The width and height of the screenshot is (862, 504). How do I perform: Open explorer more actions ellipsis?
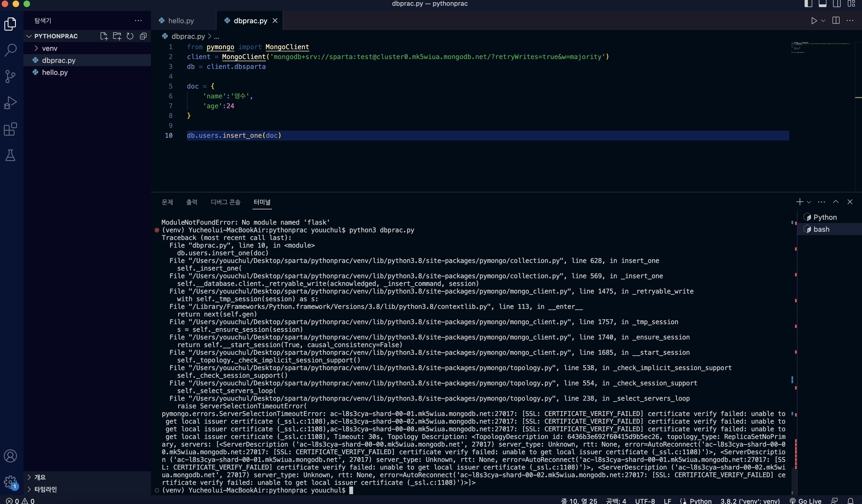pyautogui.click(x=138, y=20)
